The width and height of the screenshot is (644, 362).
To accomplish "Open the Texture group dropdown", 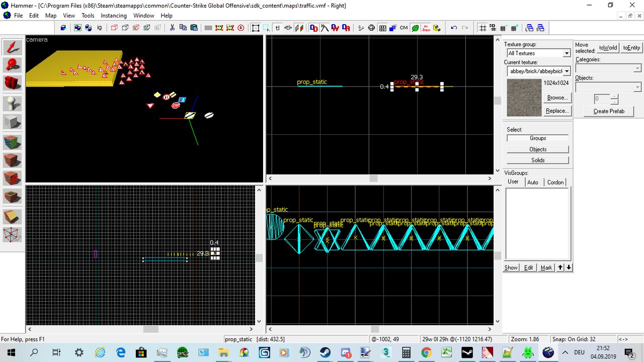I will 567,53.
